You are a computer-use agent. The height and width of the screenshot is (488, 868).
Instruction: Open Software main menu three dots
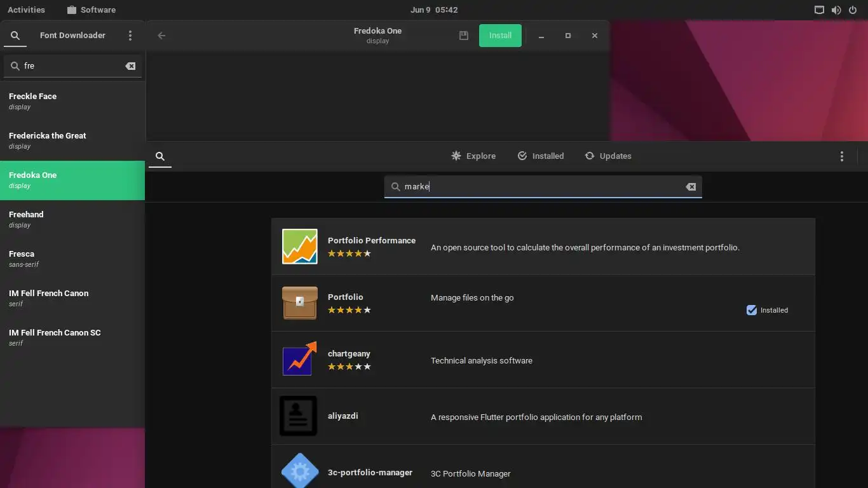842,156
